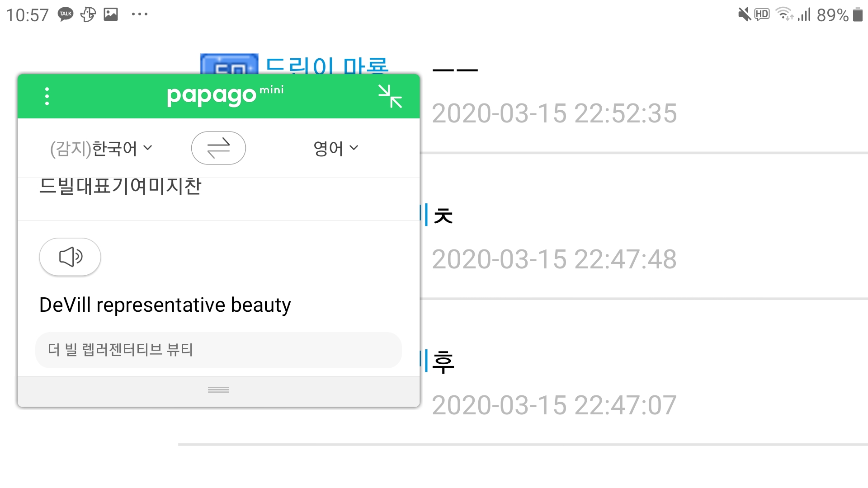Tap the image notification icon in status bar

111,14
